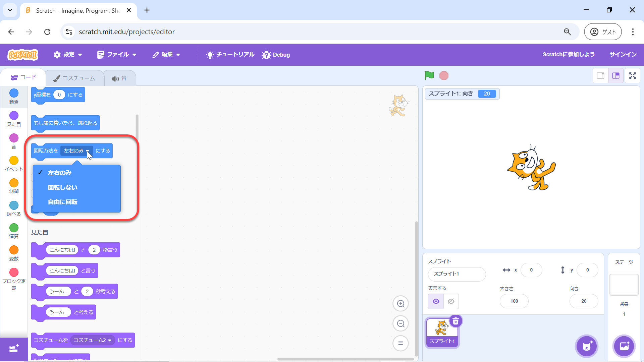This screenshot has width=644, height=362.
Task: Switch to the 音 sound tab
Action: [x=119, y=78]
